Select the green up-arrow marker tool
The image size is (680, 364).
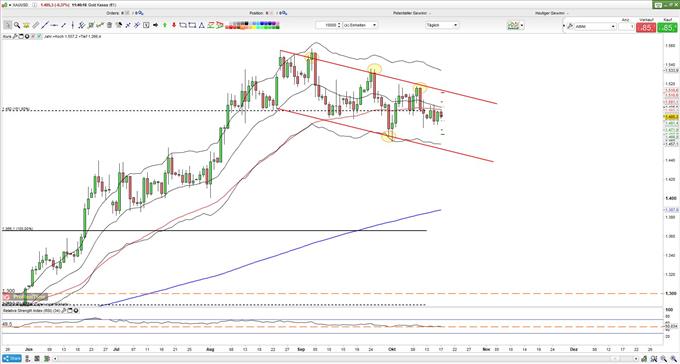[165, 25]
